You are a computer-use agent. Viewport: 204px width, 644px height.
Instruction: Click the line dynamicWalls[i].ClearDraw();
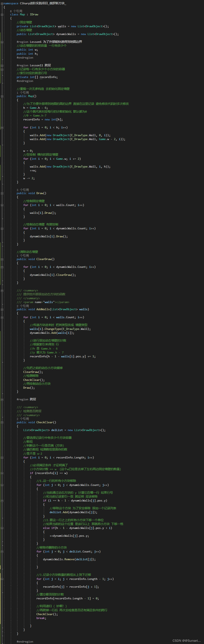53,275
